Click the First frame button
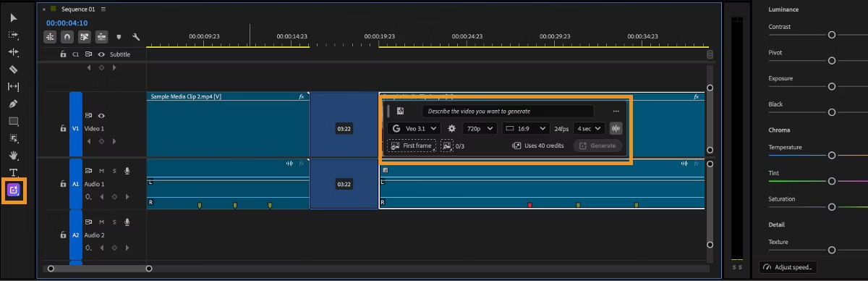The height and width of the screenshot is (281, 868). pyautogui.click(x=412, y=146)
